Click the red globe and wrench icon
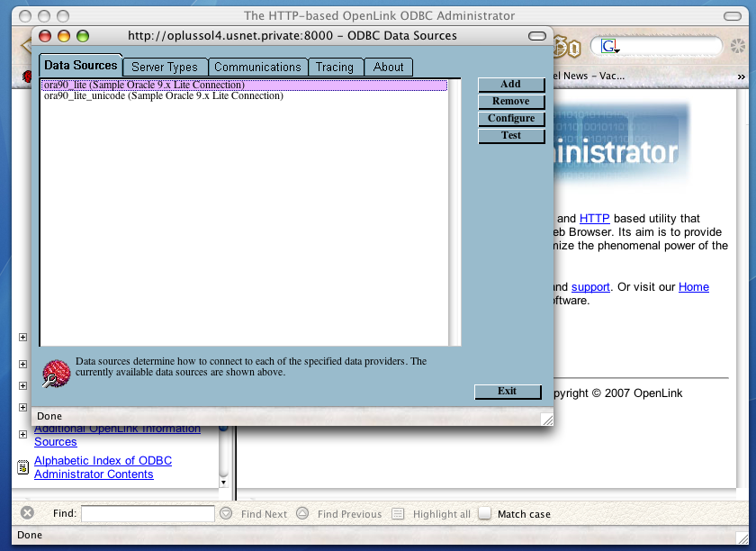 point(56,373)
